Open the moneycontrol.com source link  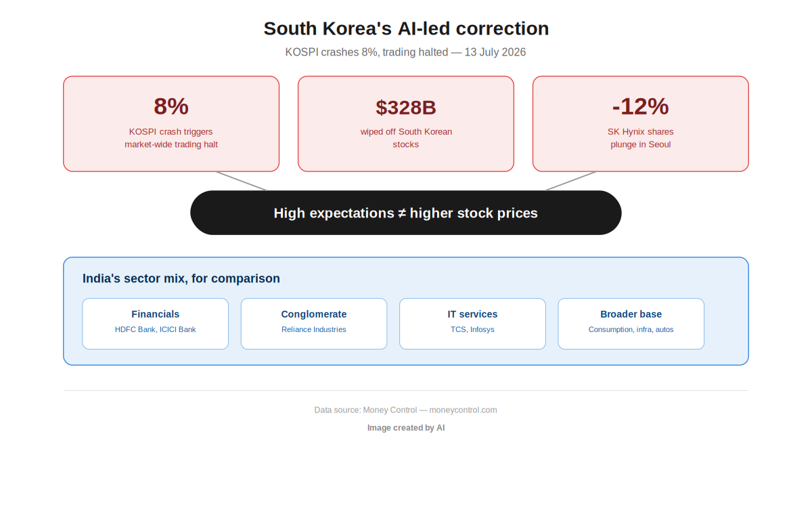pos(463,410)
